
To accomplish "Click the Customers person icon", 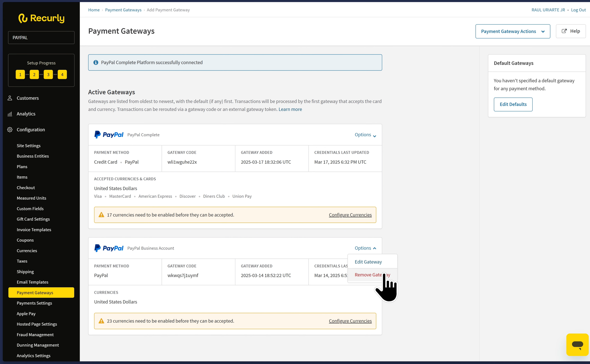I will (10, 98).
